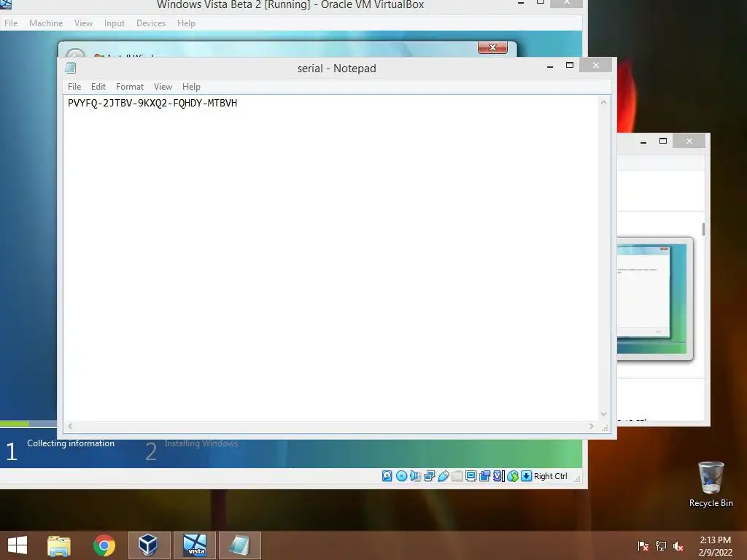Open the VirtualBox Help menu
This screenshot has width=747, height=560.
[186, 23]
